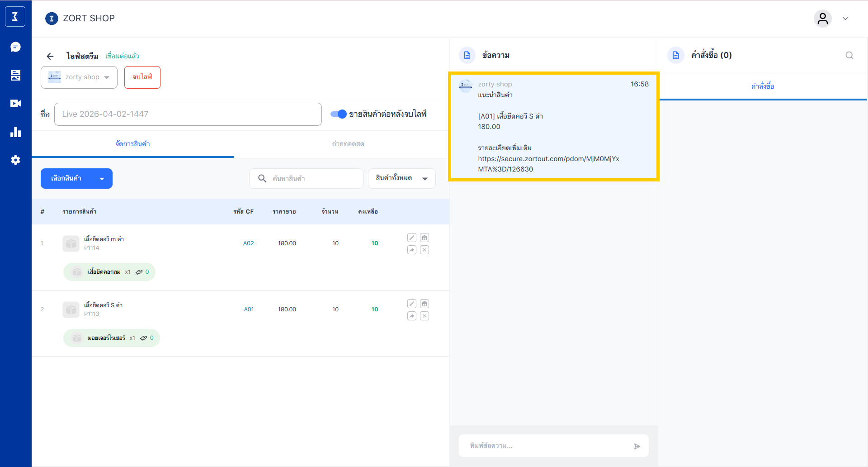The image size is (868, 467).
Task: Click the edit pencil icon for product A02
Action: [411, 238]
